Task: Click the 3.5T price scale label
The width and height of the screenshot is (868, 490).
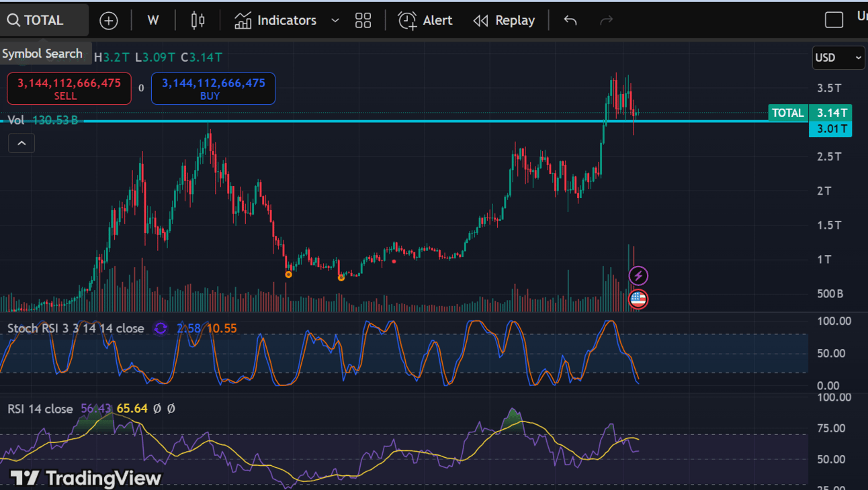Action: (829, 88)
